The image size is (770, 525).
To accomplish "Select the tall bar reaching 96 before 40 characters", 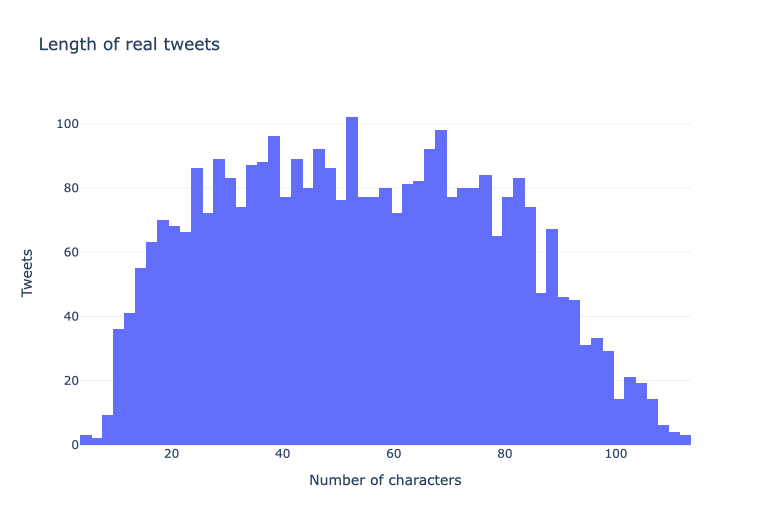I will (274, 290).
